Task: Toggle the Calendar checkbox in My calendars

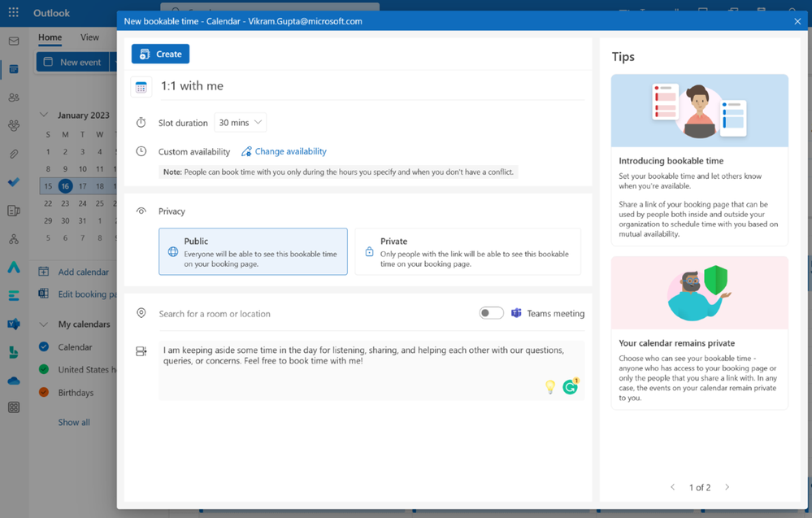Action: tap(44, 346)
